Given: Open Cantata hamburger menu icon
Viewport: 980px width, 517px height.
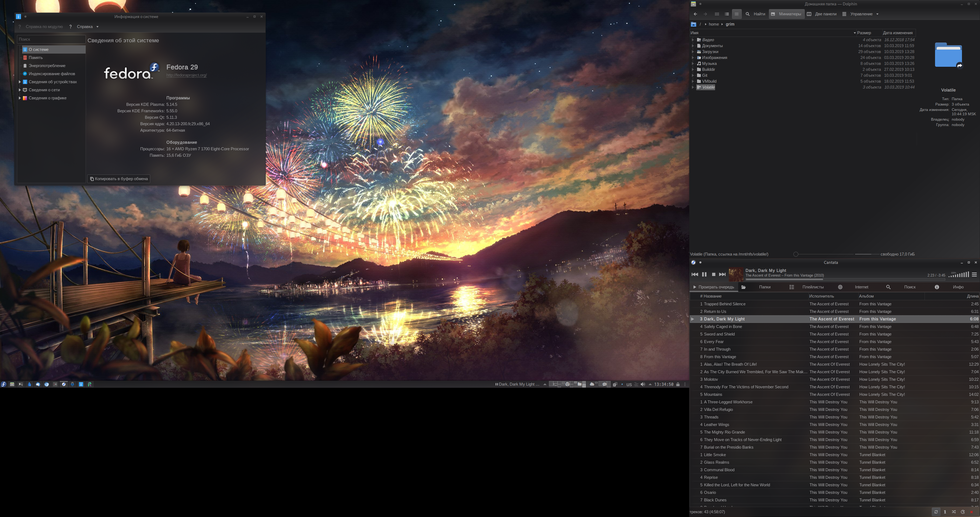Looking at the screenshot, I should [x=974, y=274].
